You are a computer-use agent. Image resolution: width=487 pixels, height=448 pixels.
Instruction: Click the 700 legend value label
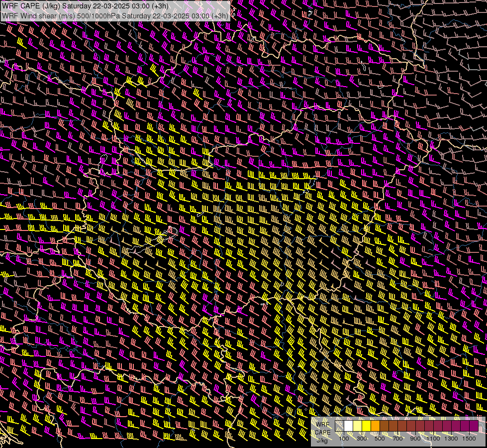coord(397,439)
